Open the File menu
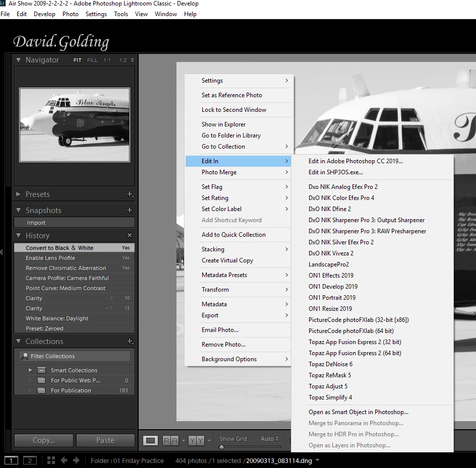This screenshot has width=476, height=468. (x=5, y=14)
